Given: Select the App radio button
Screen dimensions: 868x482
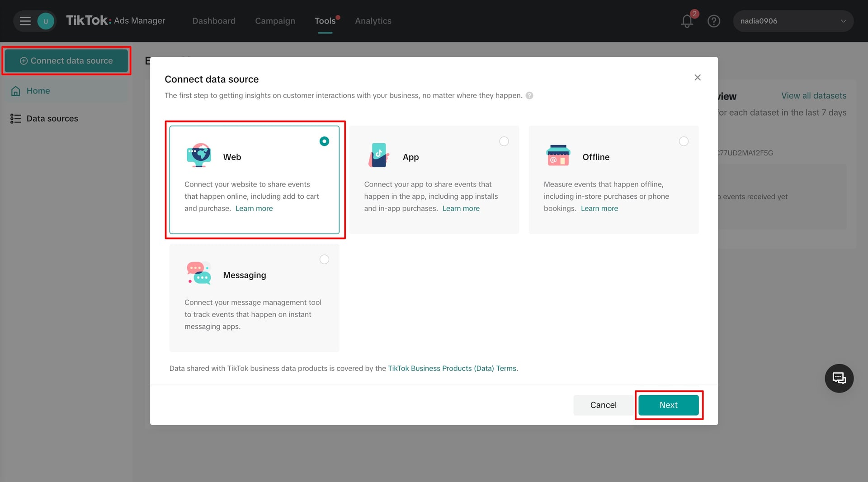Looking at the screenshot, I should [504, 141].
